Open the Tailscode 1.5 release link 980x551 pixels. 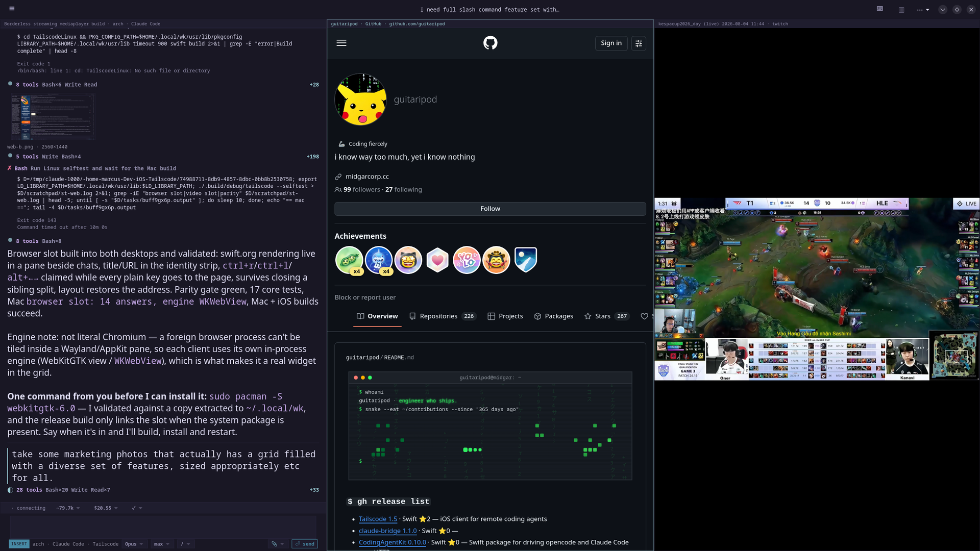(x=378, y=519)
